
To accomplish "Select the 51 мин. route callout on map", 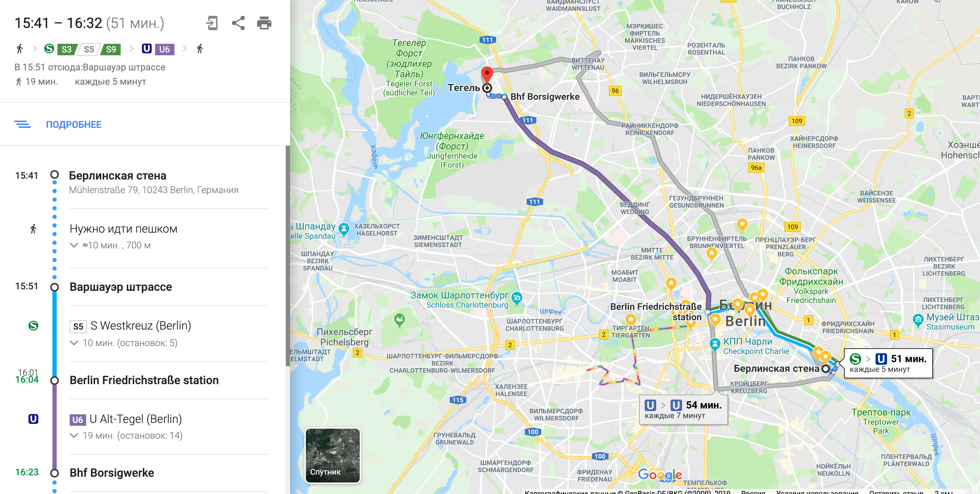I will coord(888,363).
